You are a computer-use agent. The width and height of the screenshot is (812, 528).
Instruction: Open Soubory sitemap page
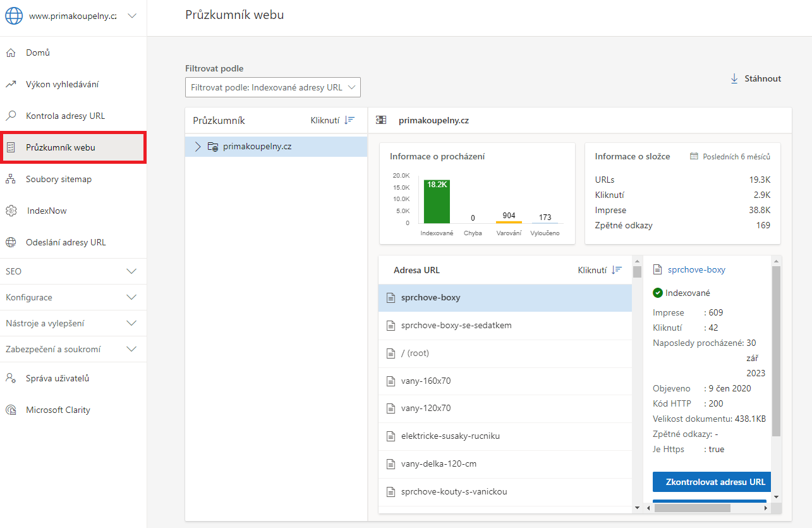(73, 179)
